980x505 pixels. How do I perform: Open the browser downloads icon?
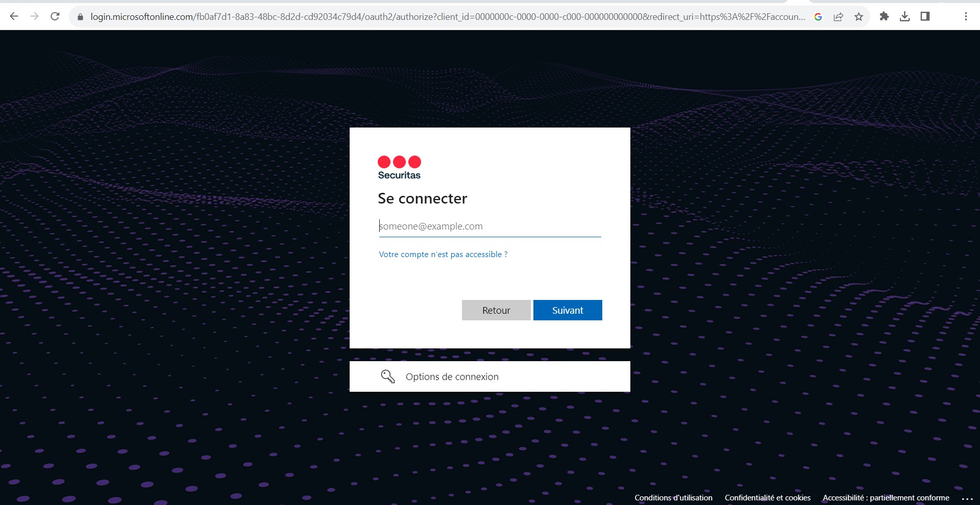904,16
